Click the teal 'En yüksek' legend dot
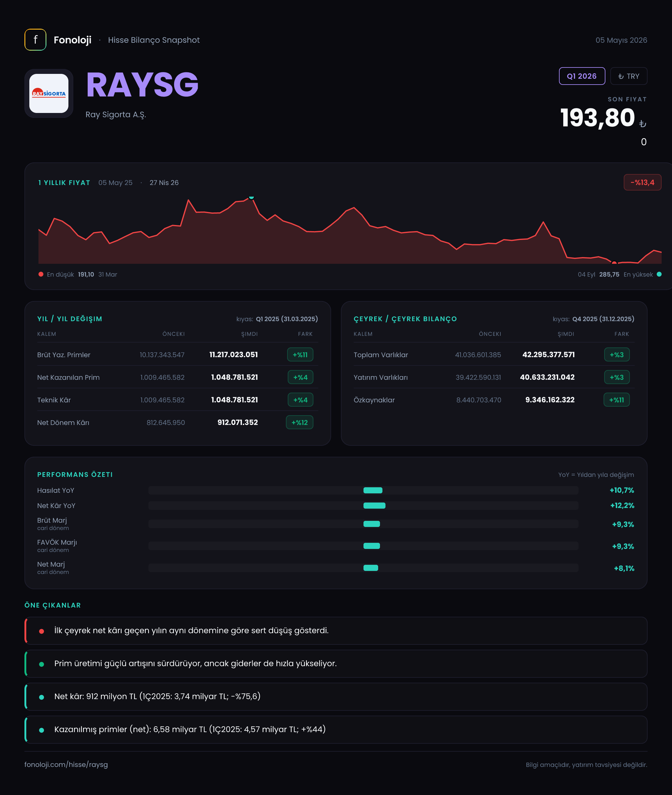Screen dimensions: 672x795 coord(659,274)
